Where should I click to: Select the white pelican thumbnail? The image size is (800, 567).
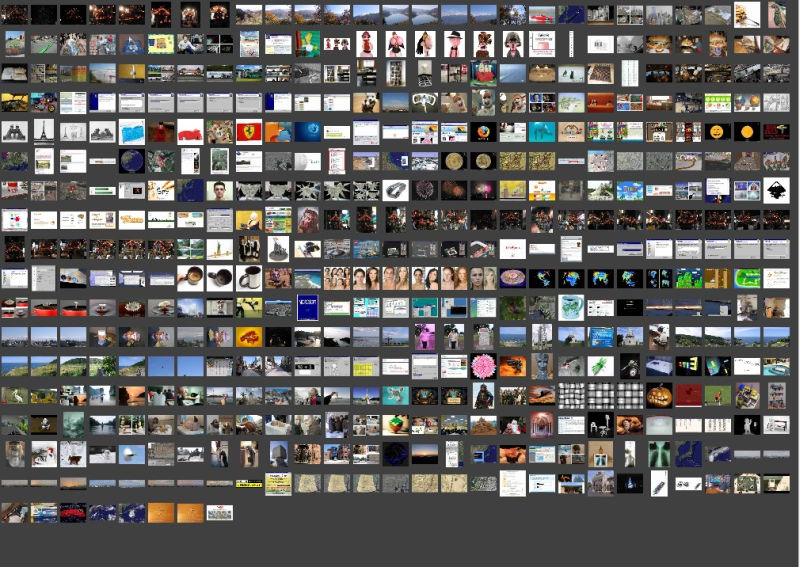coord(15,396)
